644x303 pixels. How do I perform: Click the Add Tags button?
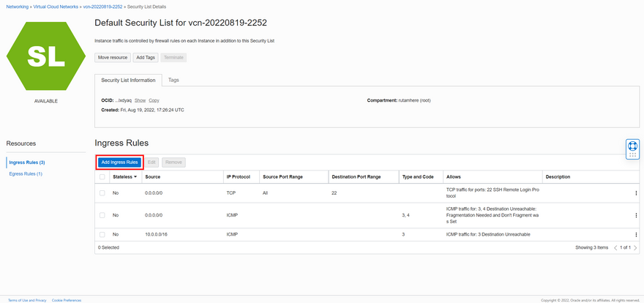tap(145, 57)
